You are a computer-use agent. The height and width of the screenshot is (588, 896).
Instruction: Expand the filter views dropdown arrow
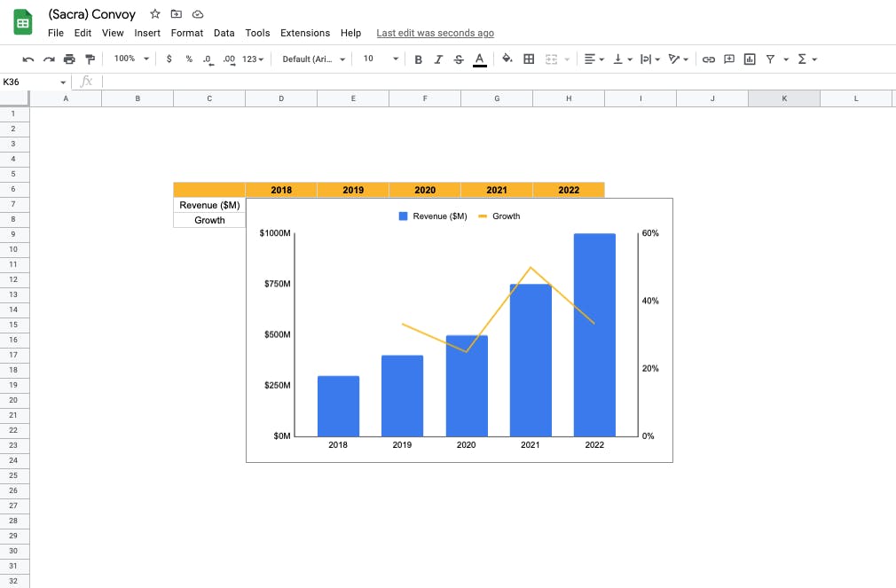pos(786,59)
